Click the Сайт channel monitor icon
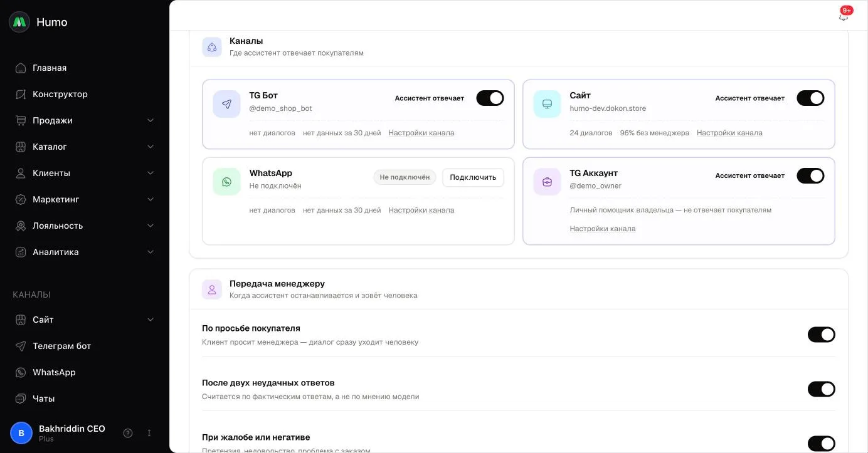This screenshot has height=453, width=868. (x=547, y=104)
